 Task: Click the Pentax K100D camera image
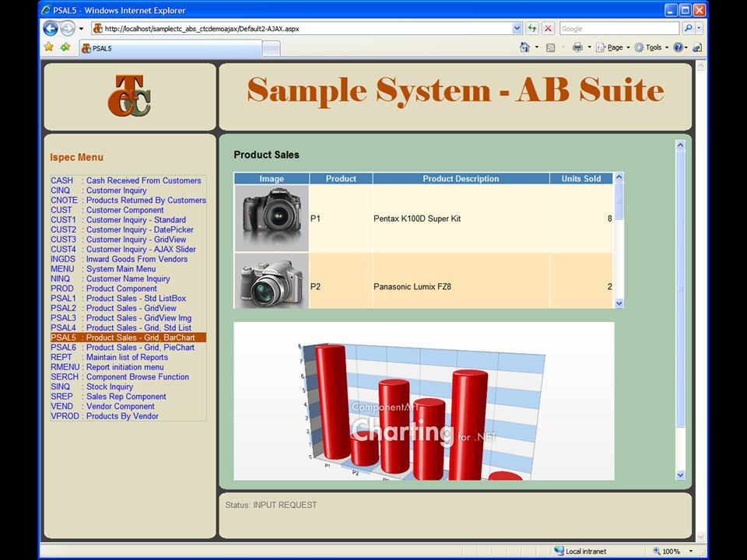coord(272,219)
